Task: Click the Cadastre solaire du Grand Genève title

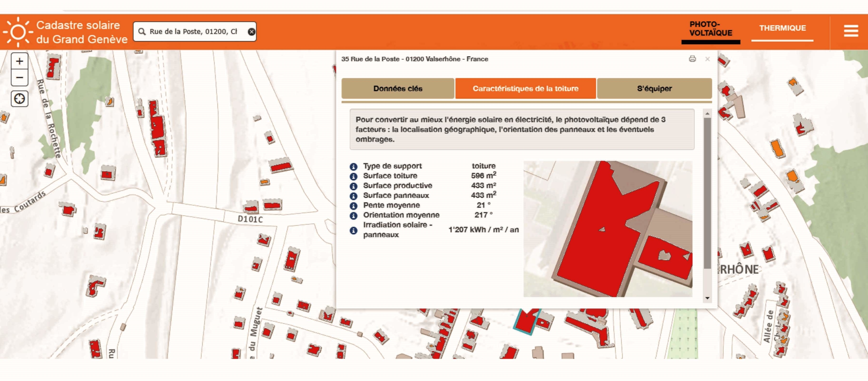Action: (82, 32)
